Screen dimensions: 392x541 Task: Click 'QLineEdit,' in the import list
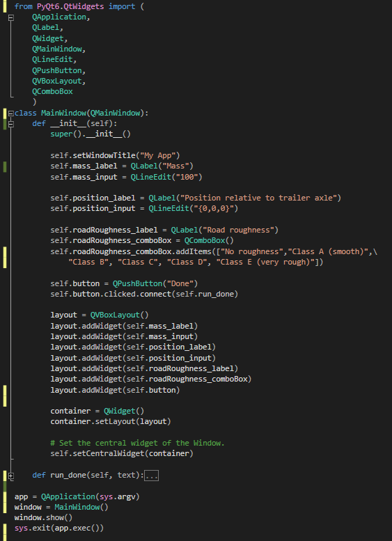54,60
